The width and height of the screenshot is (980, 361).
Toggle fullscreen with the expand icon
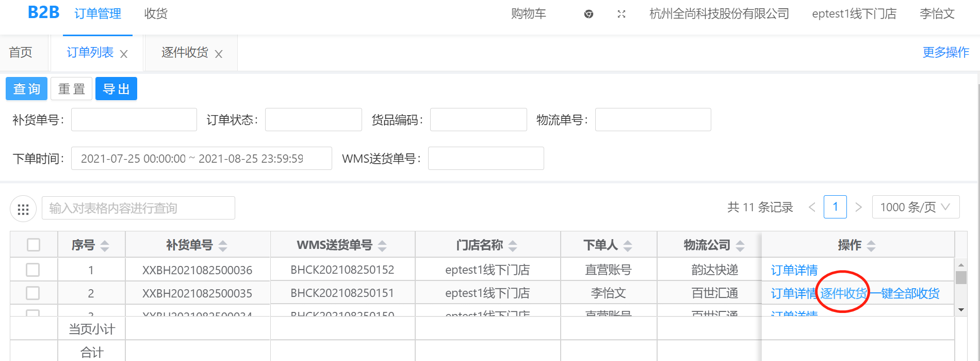[x=622, y=14]
